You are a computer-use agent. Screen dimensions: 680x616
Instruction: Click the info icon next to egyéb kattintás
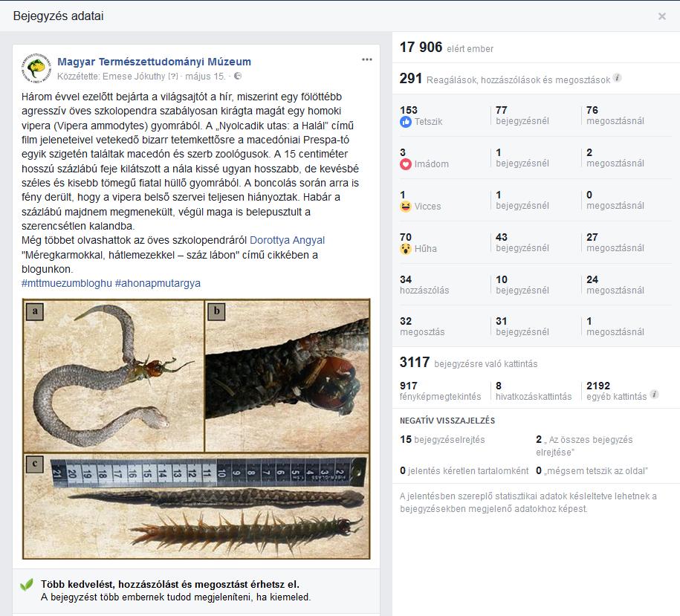pos(655,395)
